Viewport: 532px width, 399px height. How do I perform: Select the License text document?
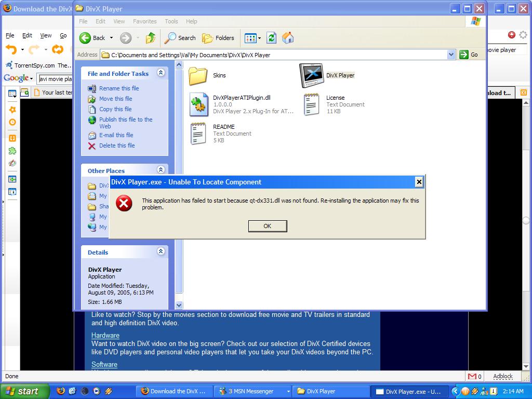tap(311, 104)
